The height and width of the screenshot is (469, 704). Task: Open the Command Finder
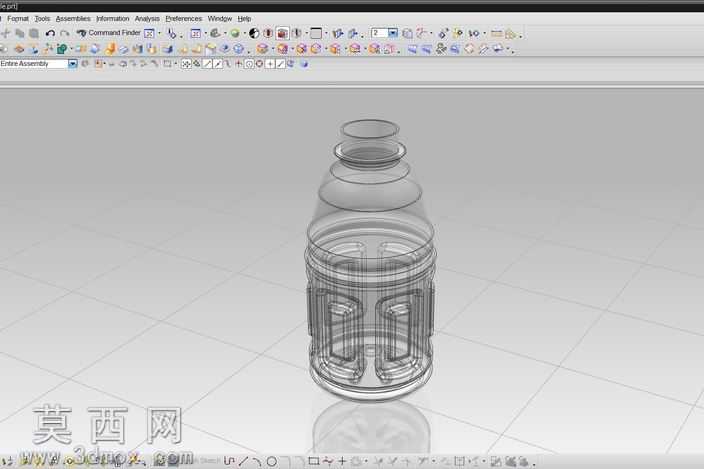[109, 33]
